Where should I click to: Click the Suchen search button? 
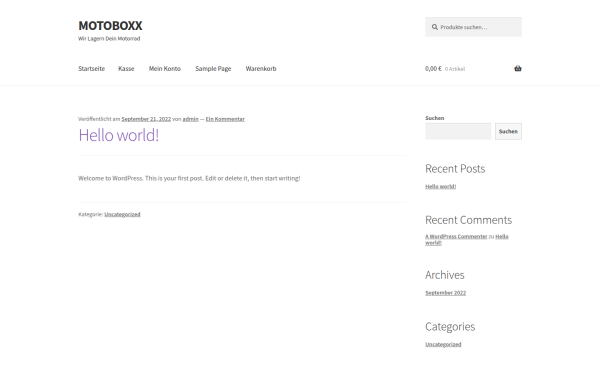(x=508, y=131)
